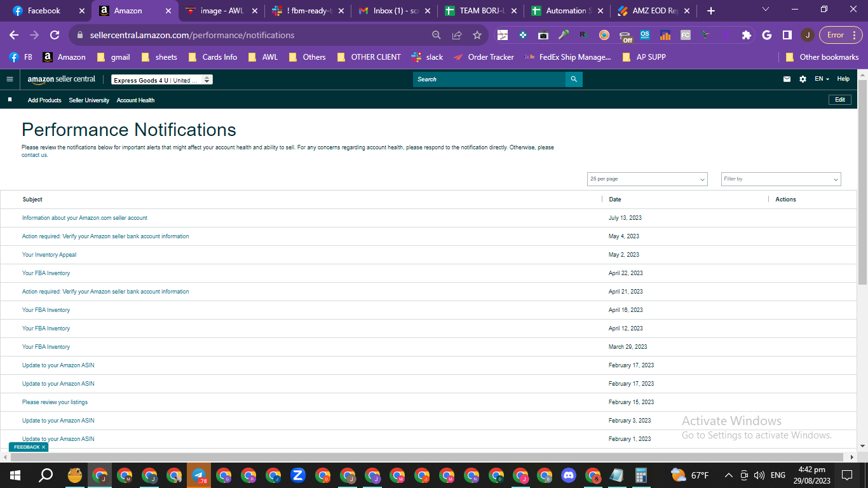
Task: Open the Seller Central settings gear
Action: pos(803,79)
